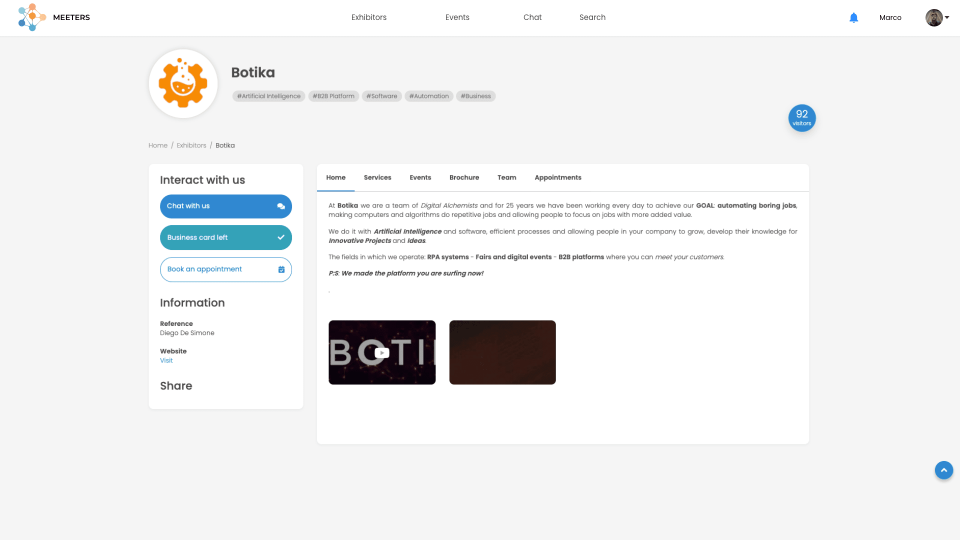Viewport: 960px width, 540px height.
Task: Play the Botika video thumbnail
Action: (382, 353)
